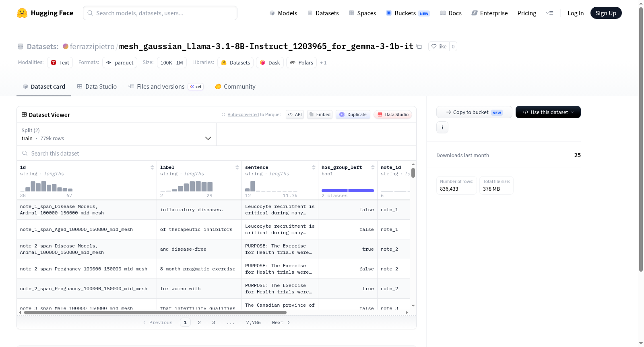Click the label lengths histogram

pos(186,186)
